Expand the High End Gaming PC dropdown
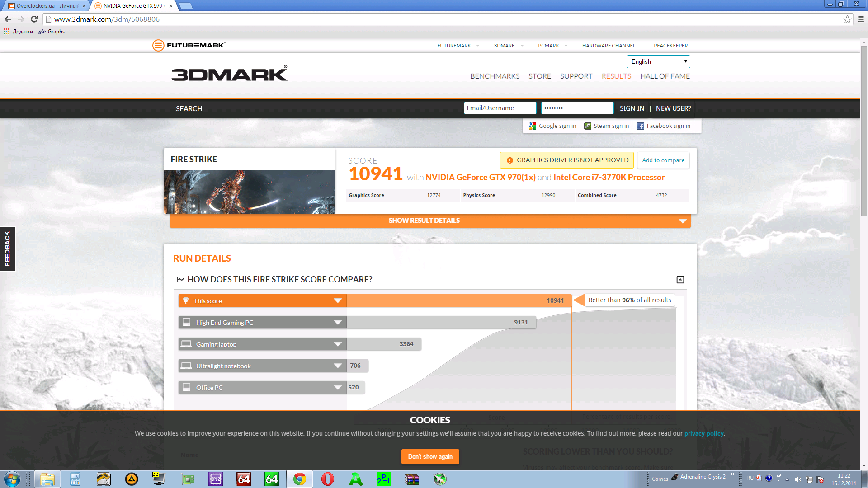 337,322
